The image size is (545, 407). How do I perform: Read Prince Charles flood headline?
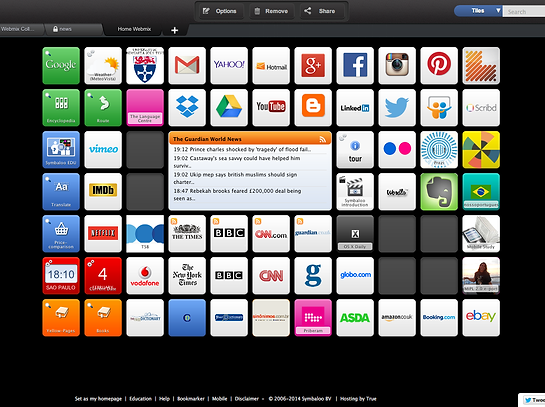pyautogui.click(x=242, y=149)
